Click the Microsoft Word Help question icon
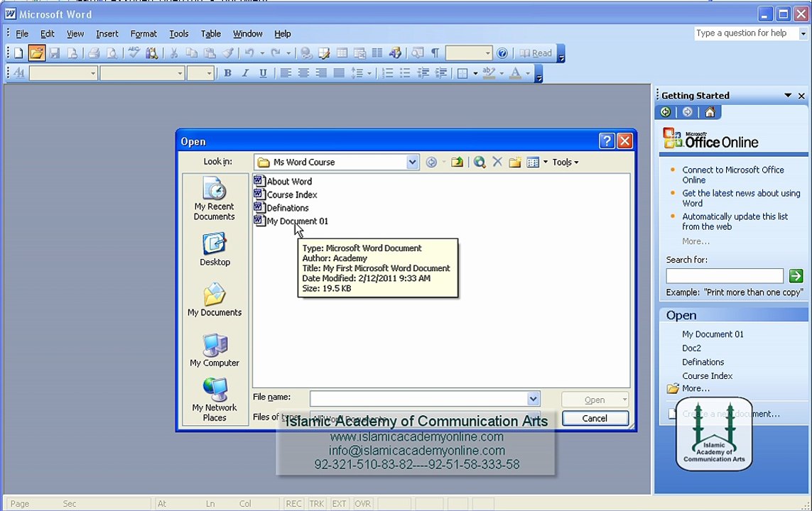Viewport: 812px width, 511px height. coord(502,53)
